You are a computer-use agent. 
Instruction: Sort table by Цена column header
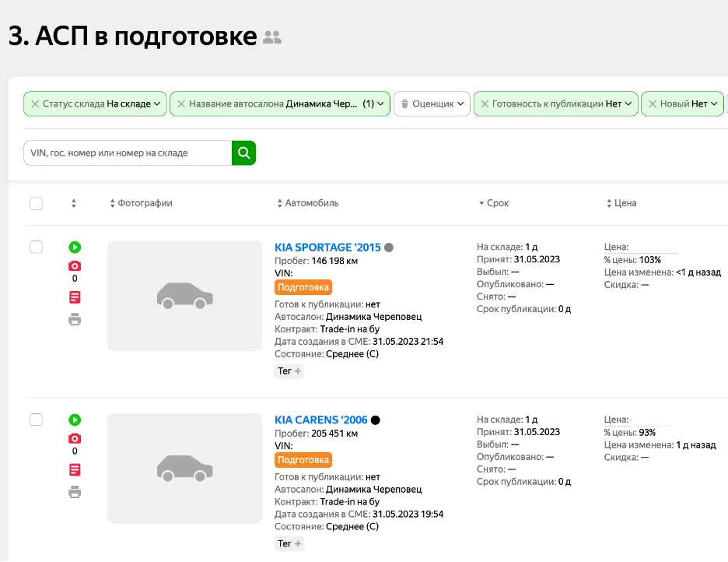(x=621, y=203)
